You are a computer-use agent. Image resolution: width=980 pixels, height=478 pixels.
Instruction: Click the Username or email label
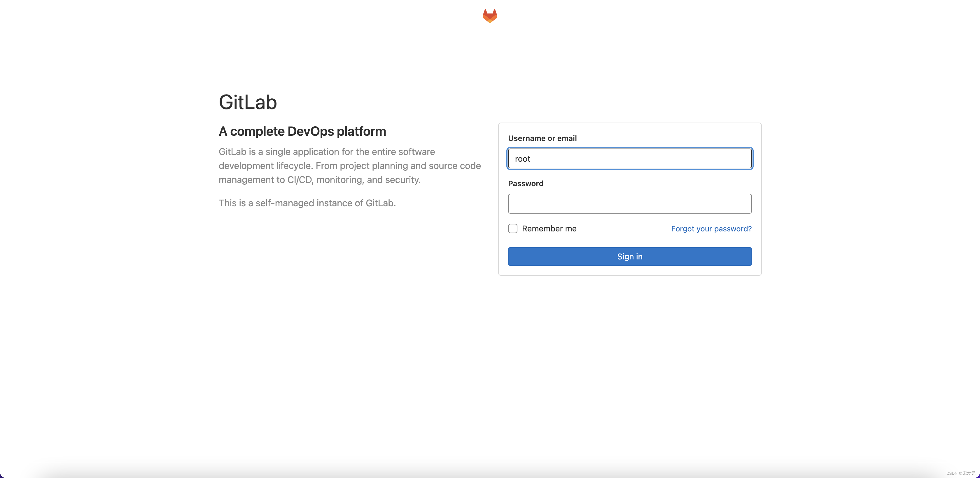click(x=542, y=138)
